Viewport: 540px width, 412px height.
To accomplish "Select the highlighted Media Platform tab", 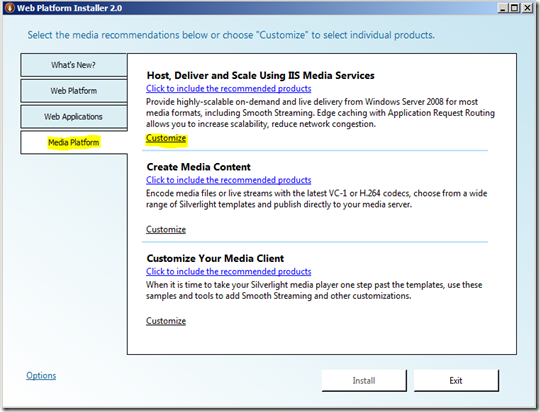I will [74, 142].
